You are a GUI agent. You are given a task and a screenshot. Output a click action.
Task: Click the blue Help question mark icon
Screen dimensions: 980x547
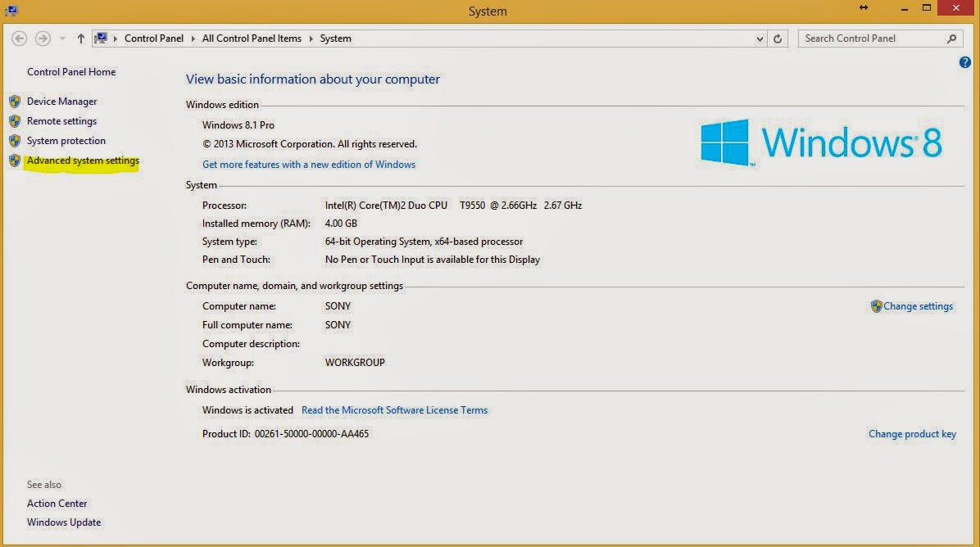(964, 62)
